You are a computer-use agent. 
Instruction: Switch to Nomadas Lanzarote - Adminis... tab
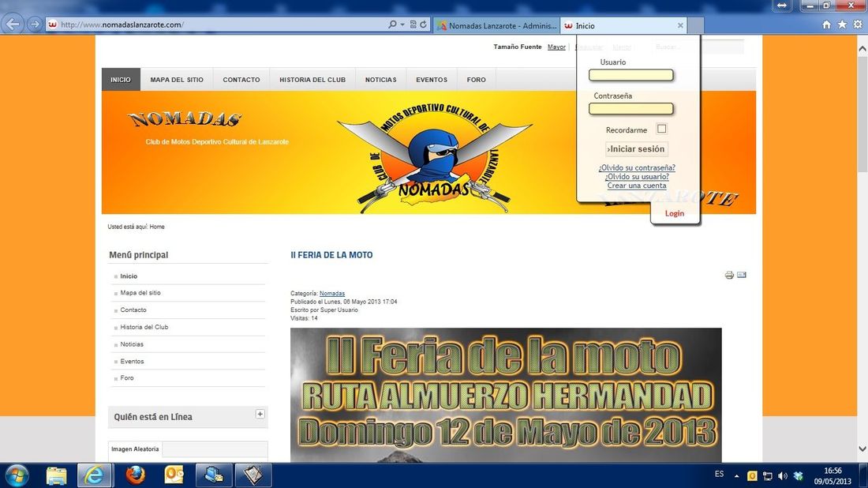point(496,25)
